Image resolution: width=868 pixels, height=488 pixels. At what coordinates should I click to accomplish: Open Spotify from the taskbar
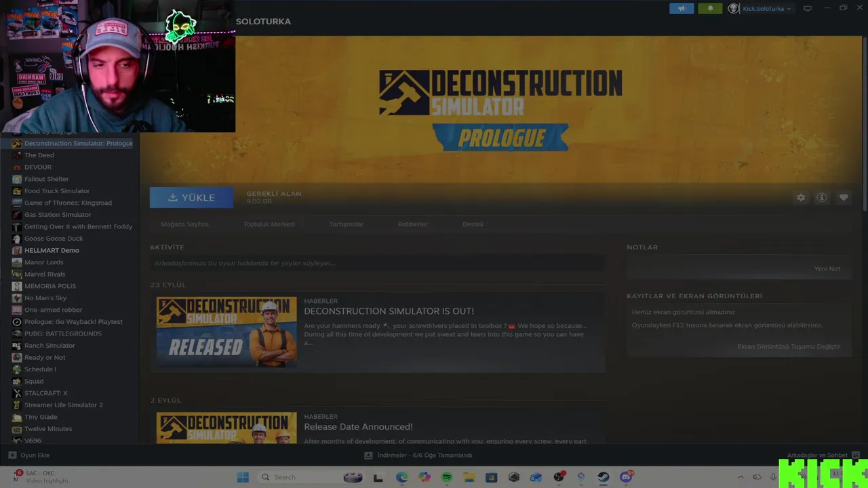[446, 477]
